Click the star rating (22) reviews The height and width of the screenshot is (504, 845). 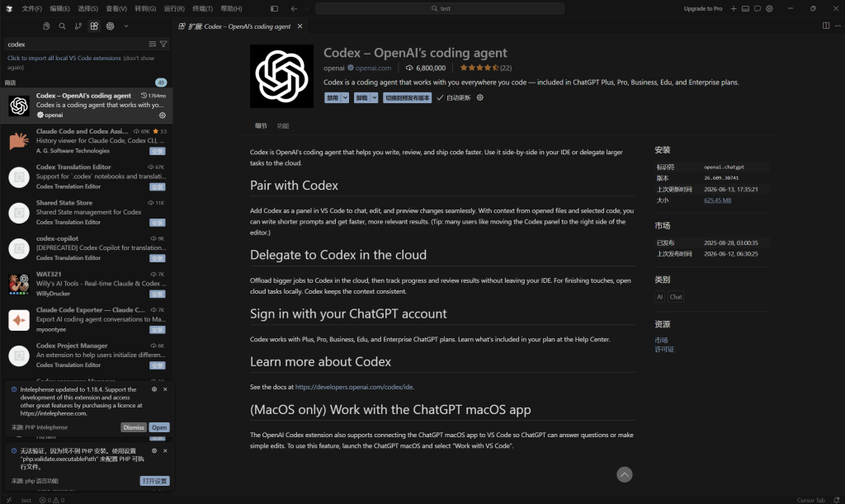(485, 68)
